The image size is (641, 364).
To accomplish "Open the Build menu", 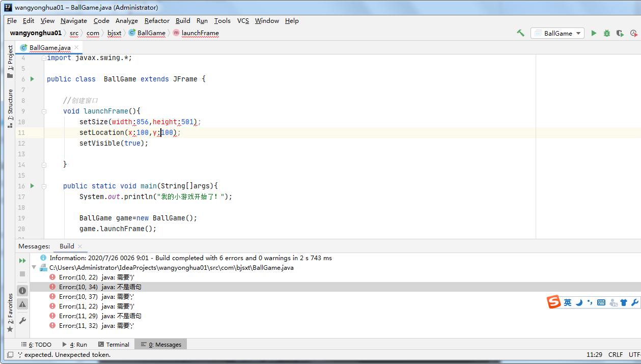I will pyautogui.click(x=183, y=21).
